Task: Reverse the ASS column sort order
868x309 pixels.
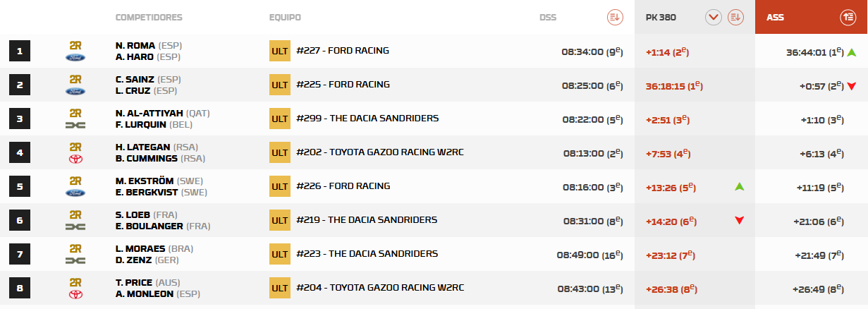Action: 848,17
